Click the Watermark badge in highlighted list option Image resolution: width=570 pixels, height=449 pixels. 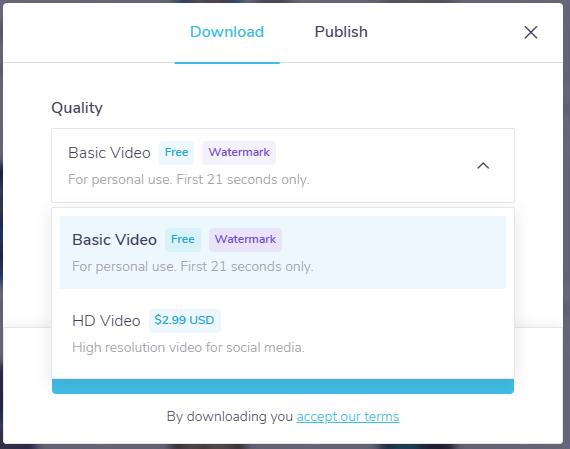pyautogui.click(x=245, y=240)
